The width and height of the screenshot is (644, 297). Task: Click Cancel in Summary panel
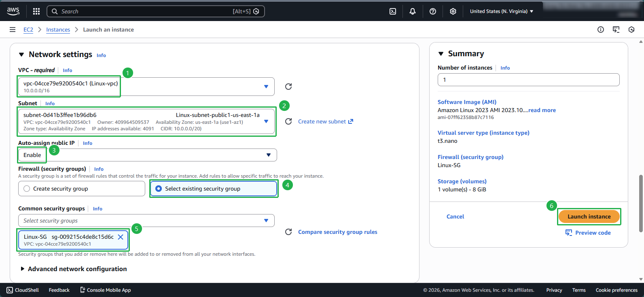tap(455, 216)
